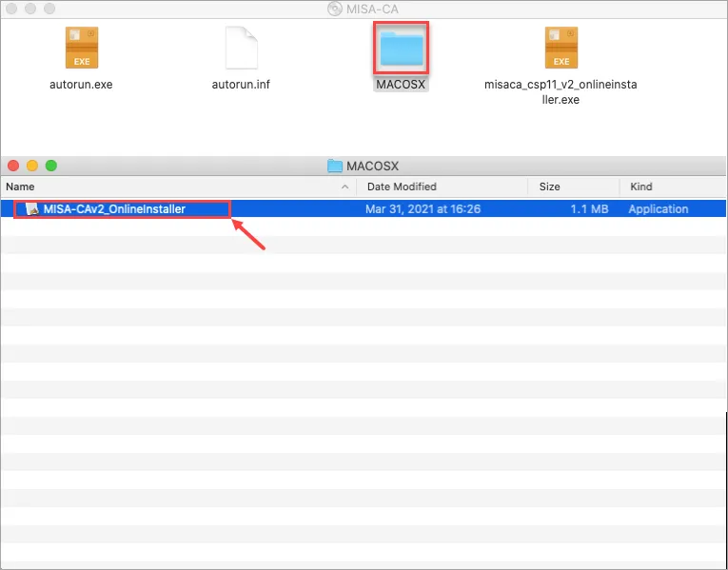
Task: Click the autorun.inf filename label
Action: coord(241,85)
